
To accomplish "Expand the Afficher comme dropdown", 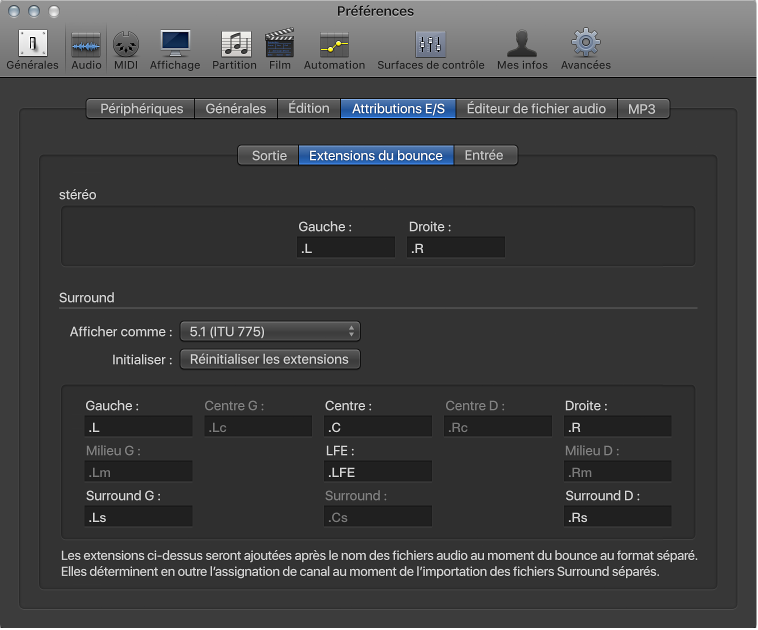I will 269,331.
